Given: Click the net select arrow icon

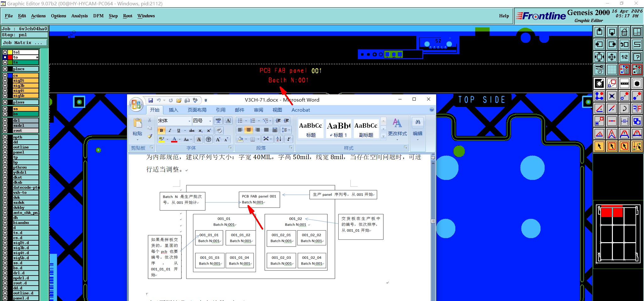Looking at the screenshot, I should (637, 146).
